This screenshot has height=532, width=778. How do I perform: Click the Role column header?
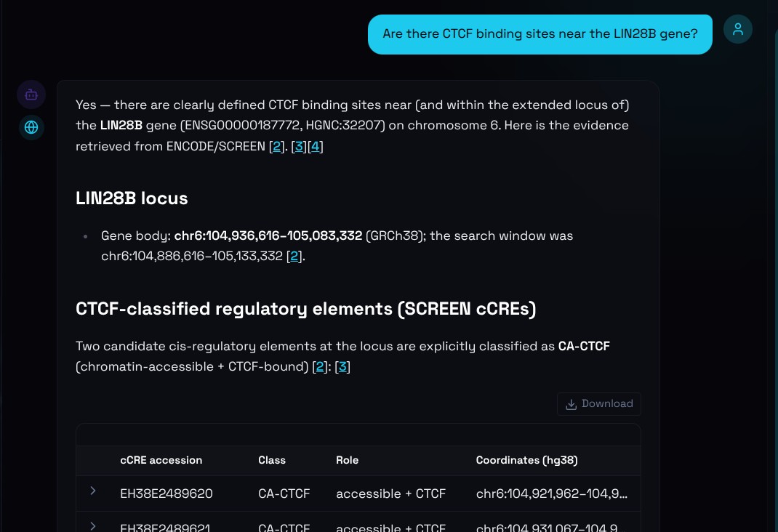[348, 460]
